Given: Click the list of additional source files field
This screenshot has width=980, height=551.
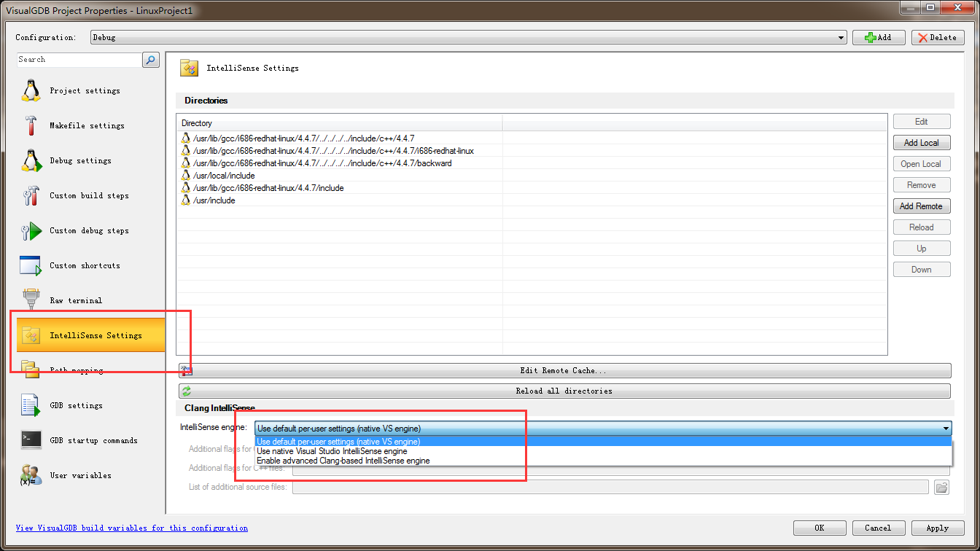Looking at the screenshot, I should (611, 487).
